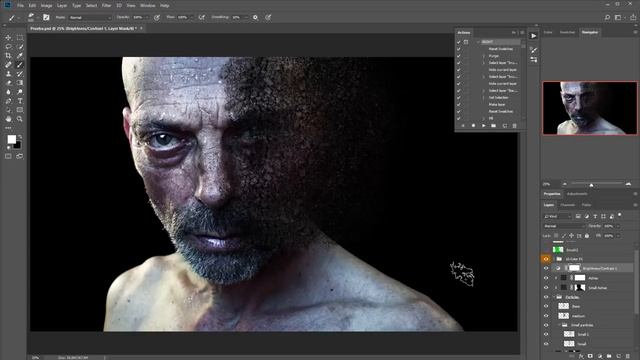Zoom in using Navigator large mountains
The height and width of the screenshot is (360, 640).
628,184
